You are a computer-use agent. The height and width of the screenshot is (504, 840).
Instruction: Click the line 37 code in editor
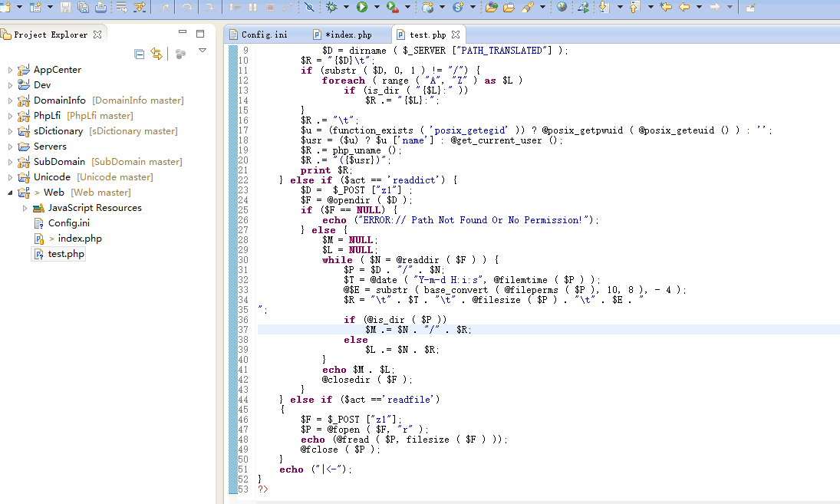418,330
